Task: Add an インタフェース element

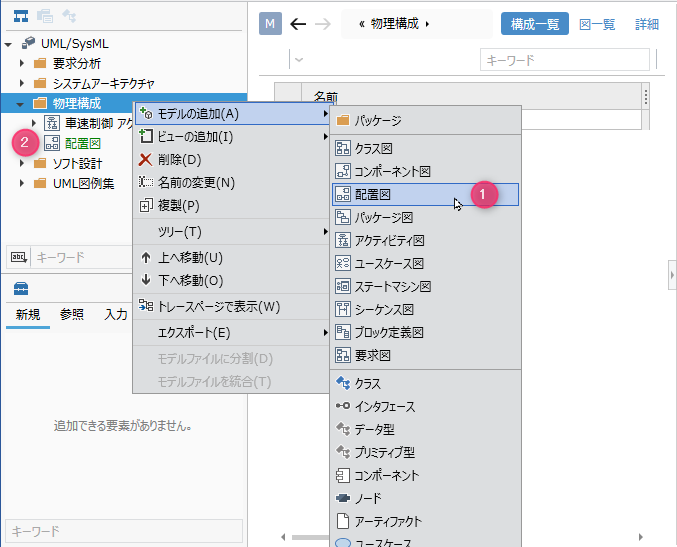Action: (425, 406)
